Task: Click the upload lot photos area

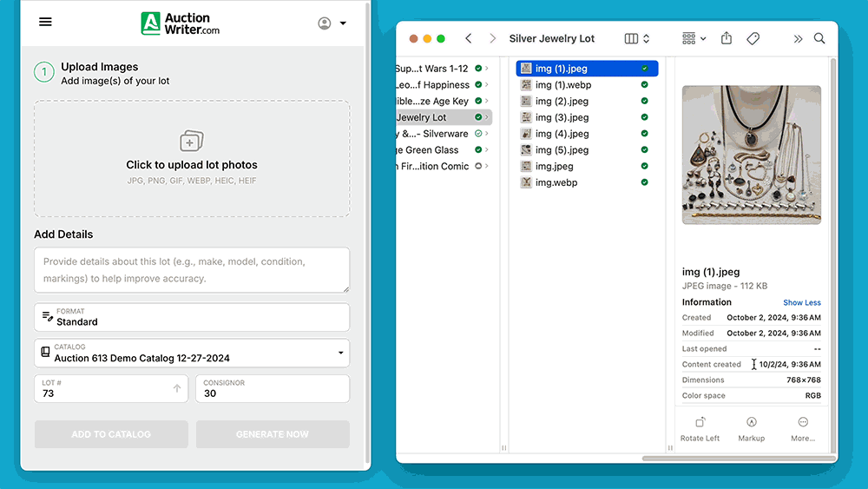Action: point(192,158)
